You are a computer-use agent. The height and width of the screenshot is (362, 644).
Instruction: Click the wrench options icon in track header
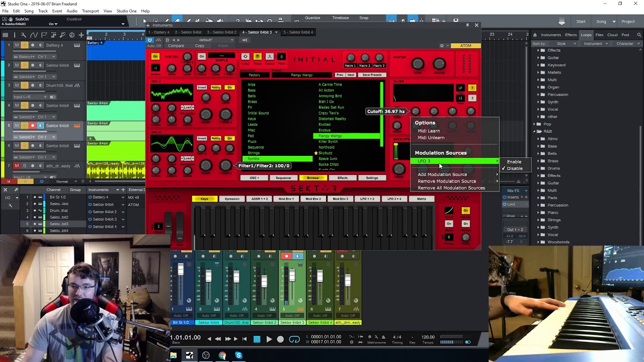[24, 35]
